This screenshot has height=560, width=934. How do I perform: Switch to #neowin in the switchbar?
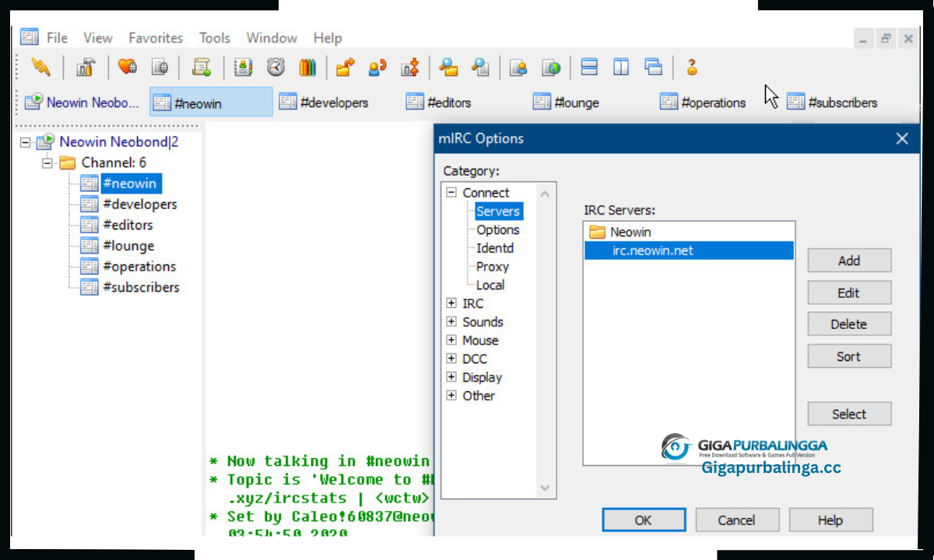tap(211, 102)
